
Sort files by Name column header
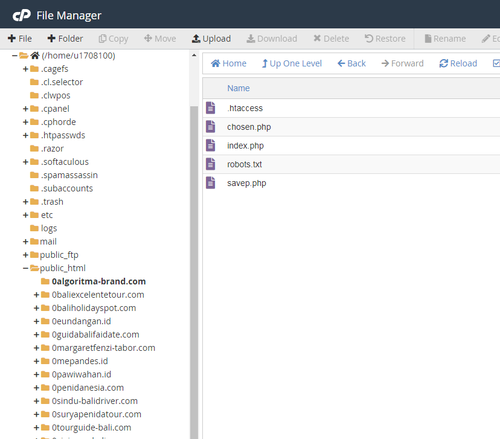[x=238, y=88]
